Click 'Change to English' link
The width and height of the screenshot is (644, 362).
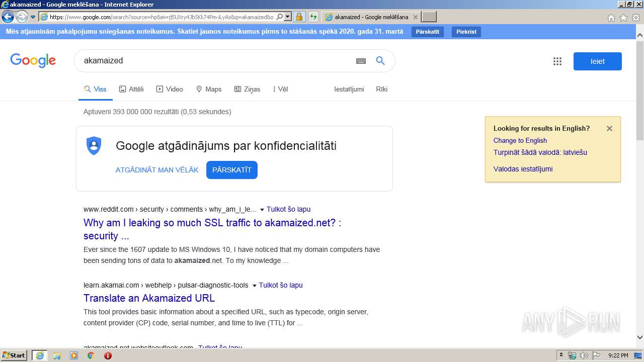tap(520, 140)
